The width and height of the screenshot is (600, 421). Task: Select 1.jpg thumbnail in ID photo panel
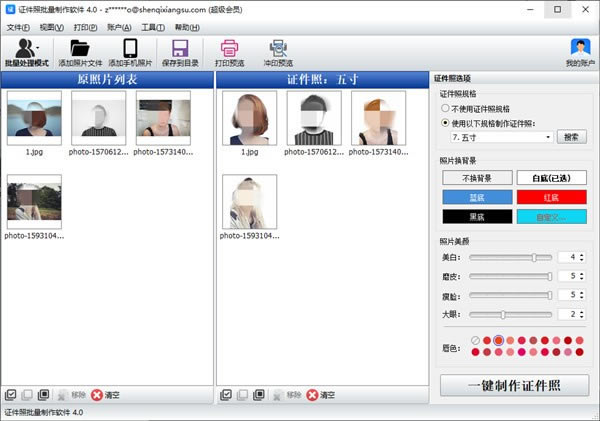[249, 118]
